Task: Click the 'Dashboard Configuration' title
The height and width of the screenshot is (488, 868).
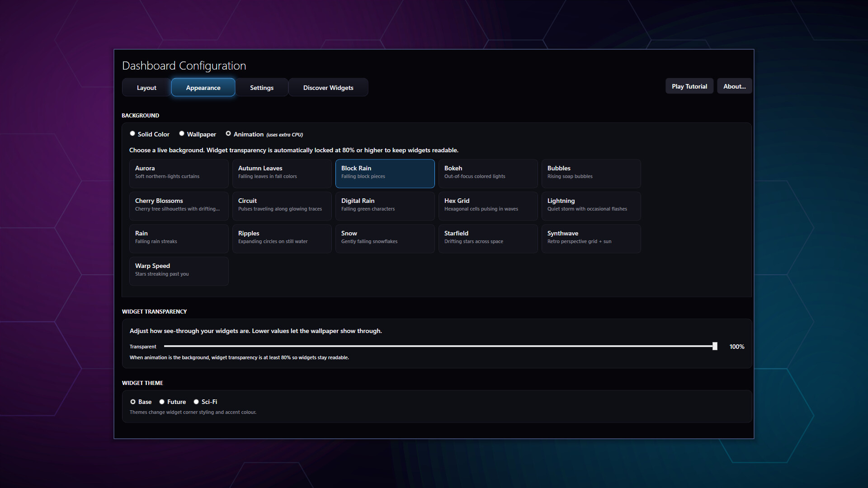Action: (x=184, y=66)
